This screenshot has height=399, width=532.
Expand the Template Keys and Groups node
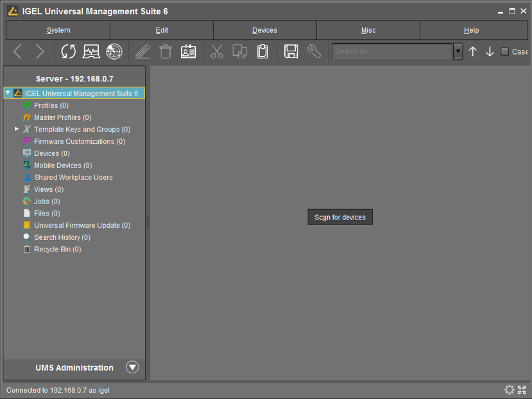tap(16, 129)
